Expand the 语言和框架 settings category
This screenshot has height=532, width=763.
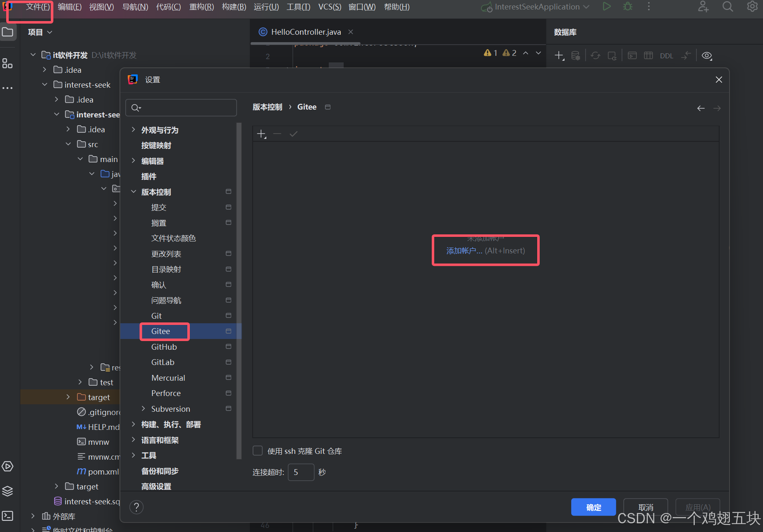[133, 440]
